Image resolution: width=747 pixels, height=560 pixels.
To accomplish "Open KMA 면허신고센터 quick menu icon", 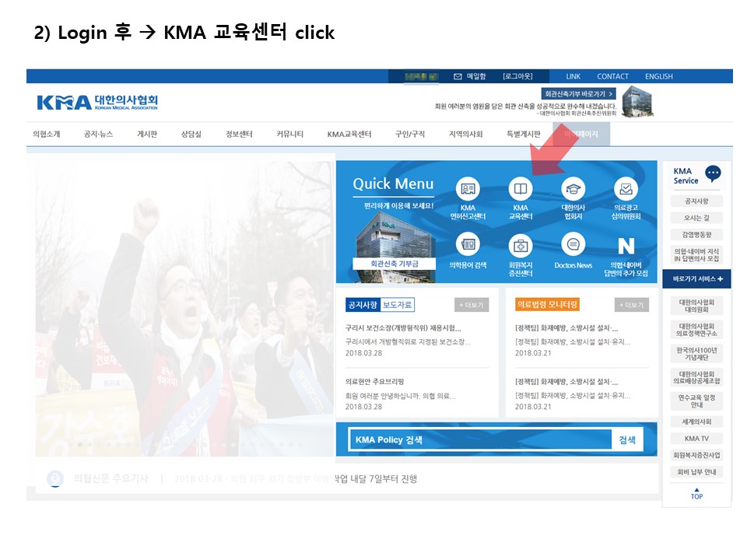I will click(x=468, y=189).
